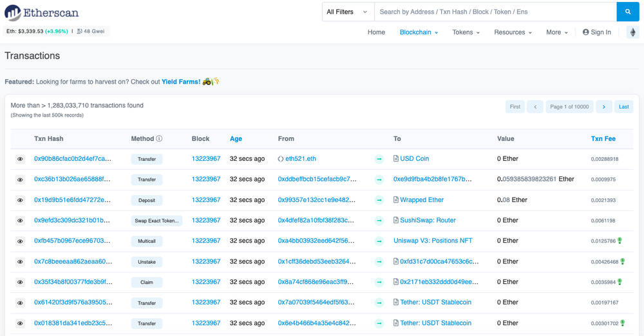Open the Ethereum network diamond icon

point(633,32)
